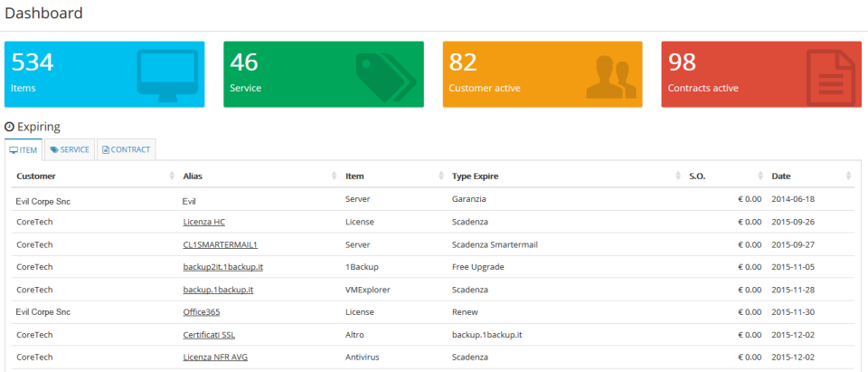The height and width of the screenshot is (372, 868).
Task: Sort by Item column arrows
Action: pyautogui.click(x=441, y=176)
